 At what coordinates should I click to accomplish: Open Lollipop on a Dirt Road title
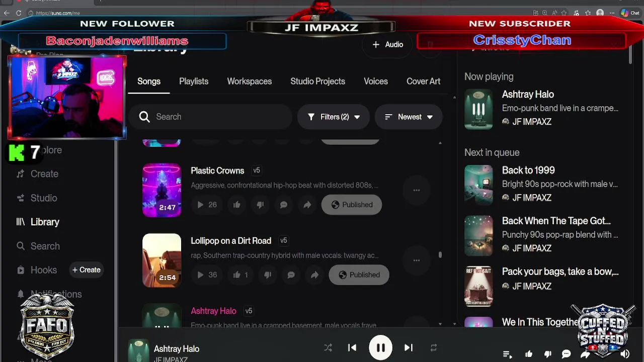coord(231,241)
